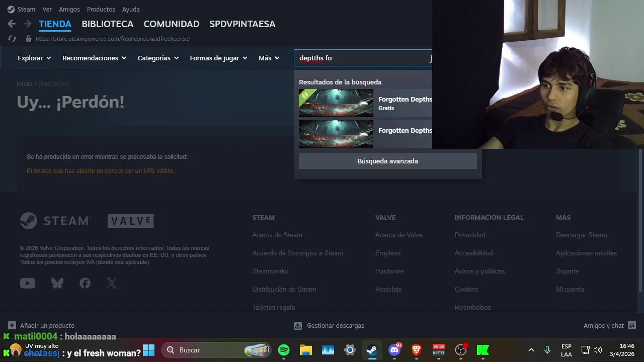This screenshot has width=644, height=362.
Task: Open Acuerdo de Suscriptor a Steam
Action: (298, 253)
